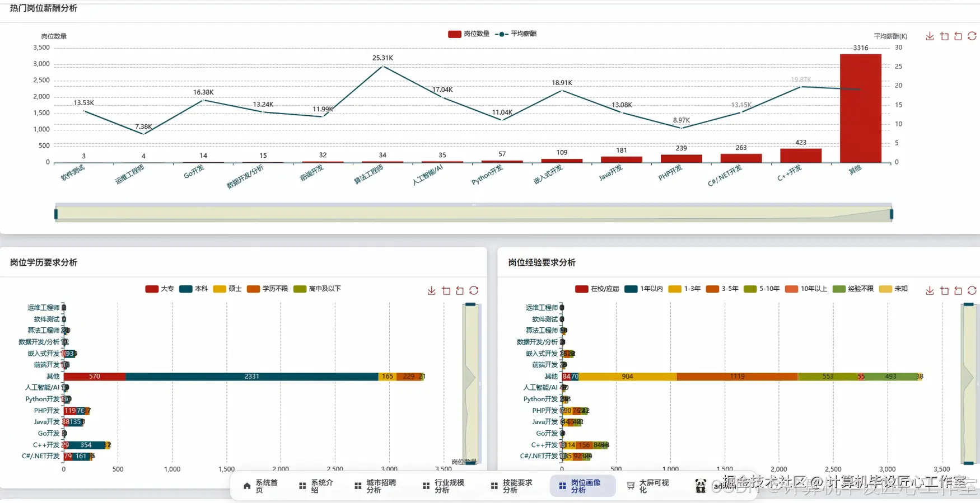The width and height of the screenshot is (980, 503).
Task: Open the 行业规模分析 page
Action: (x=443, y=486)
